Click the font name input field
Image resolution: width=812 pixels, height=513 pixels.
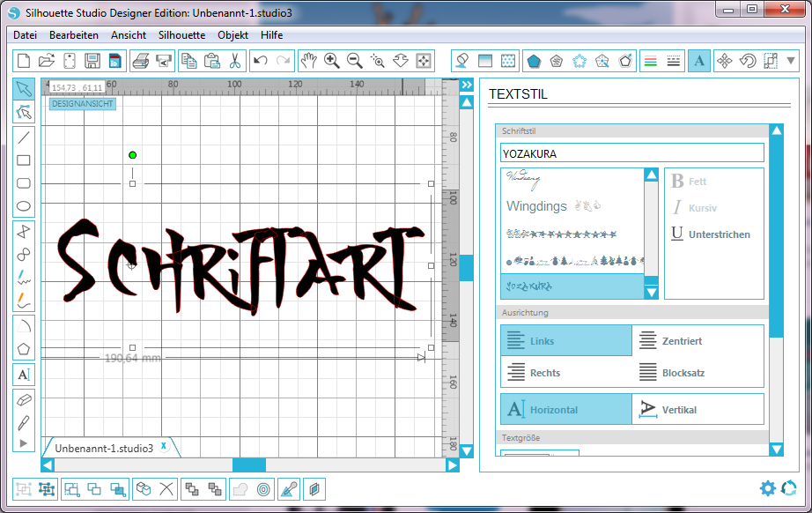[631, 153]
